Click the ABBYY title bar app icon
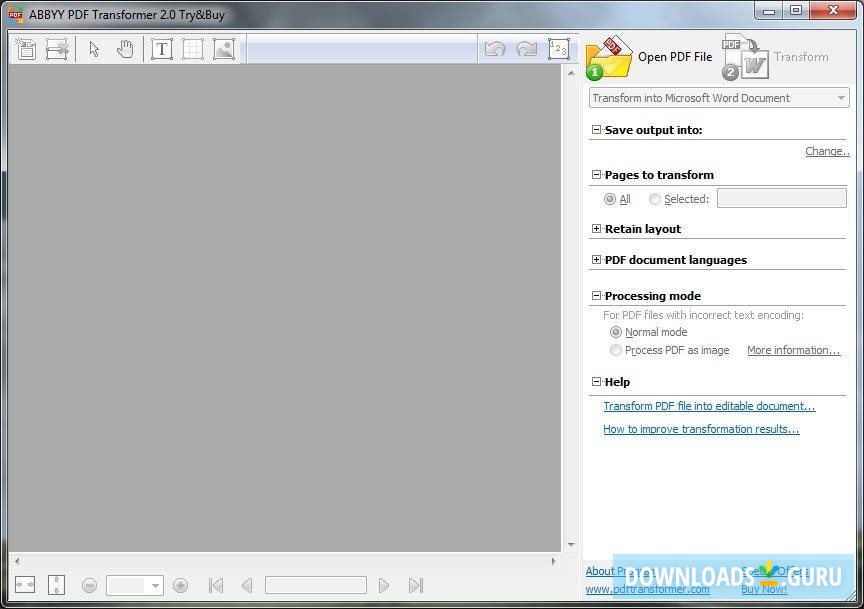The image size is (864, 609). pyautogui.click(x=15, y=14)
